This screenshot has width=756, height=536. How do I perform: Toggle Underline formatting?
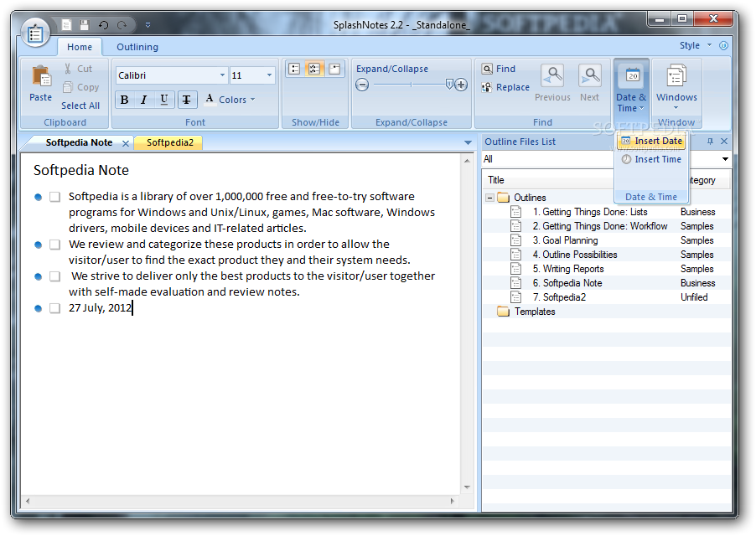tap(164, 100)
